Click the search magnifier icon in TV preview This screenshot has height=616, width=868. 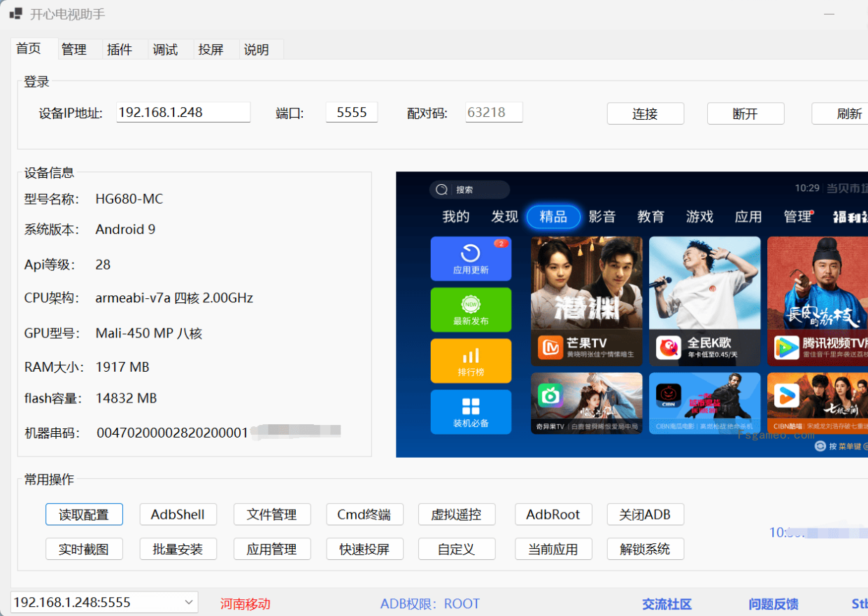tap(441, 190)
